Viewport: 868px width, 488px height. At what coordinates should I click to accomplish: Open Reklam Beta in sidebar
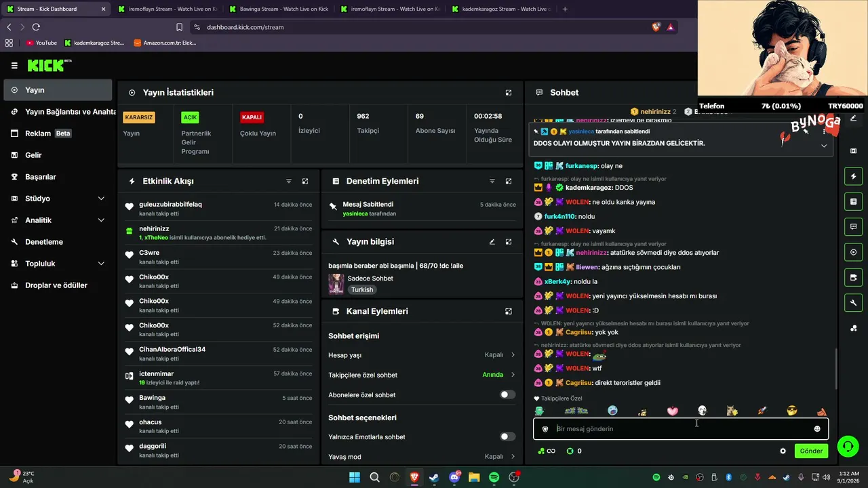pos(58,134)
